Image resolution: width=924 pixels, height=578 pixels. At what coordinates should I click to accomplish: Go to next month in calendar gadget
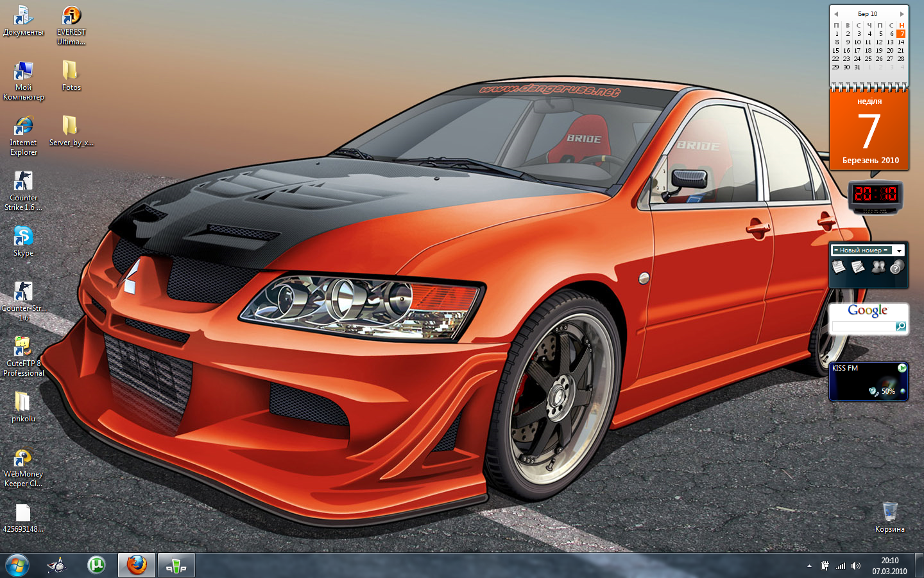pos(902,14)
